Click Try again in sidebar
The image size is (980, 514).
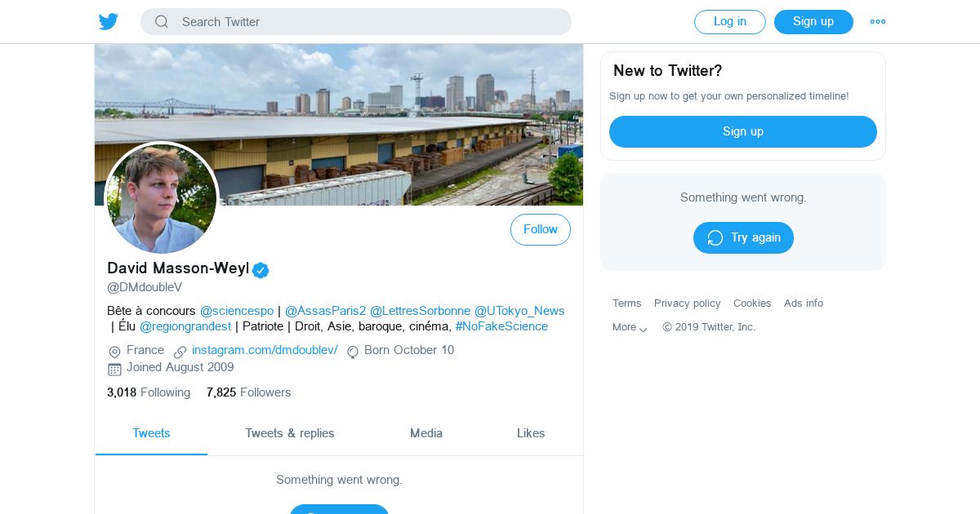click(x=743, y=237)
